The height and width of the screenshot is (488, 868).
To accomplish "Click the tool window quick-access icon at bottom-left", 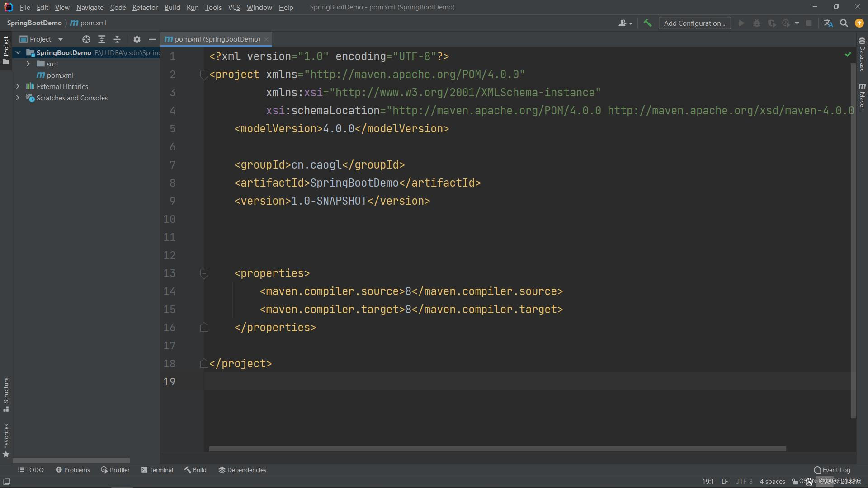I will click(x=7, y=482).
